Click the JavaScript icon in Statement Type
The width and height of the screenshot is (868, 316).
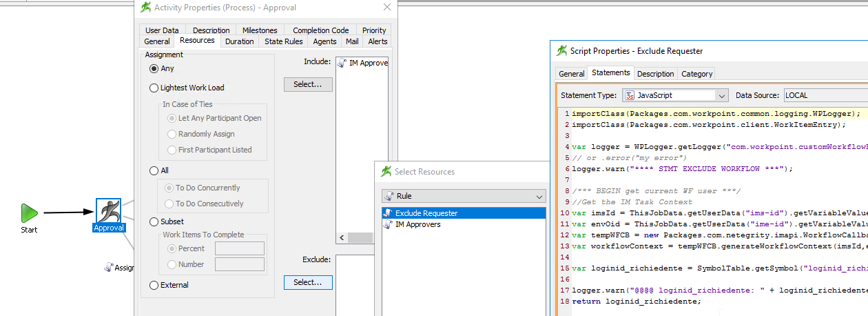629,95
